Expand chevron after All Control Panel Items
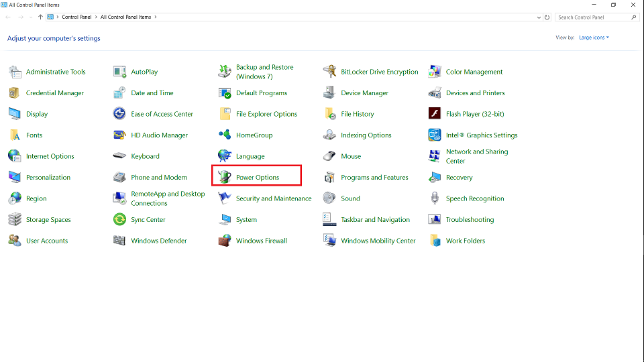This screenshot has width=644, height=362. [156, 17]
